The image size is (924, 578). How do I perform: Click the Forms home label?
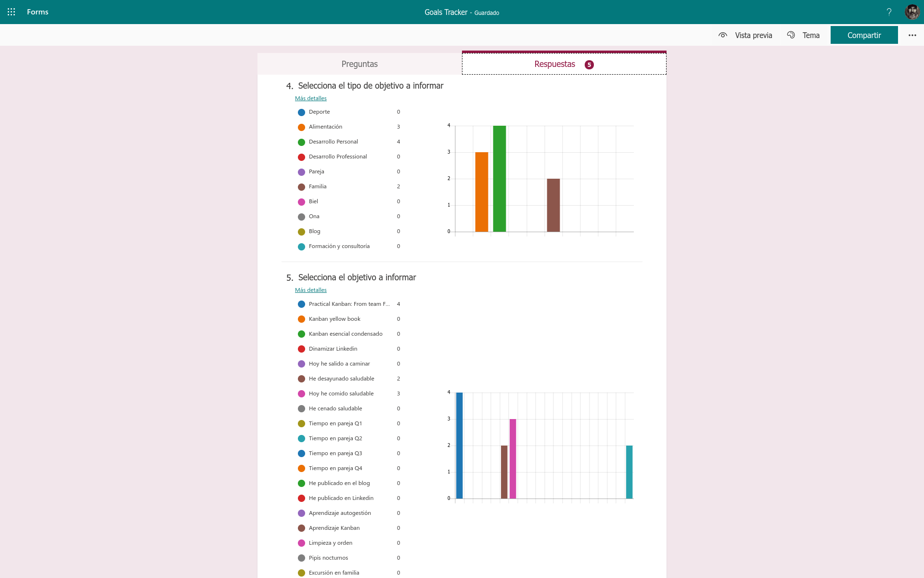38,12
